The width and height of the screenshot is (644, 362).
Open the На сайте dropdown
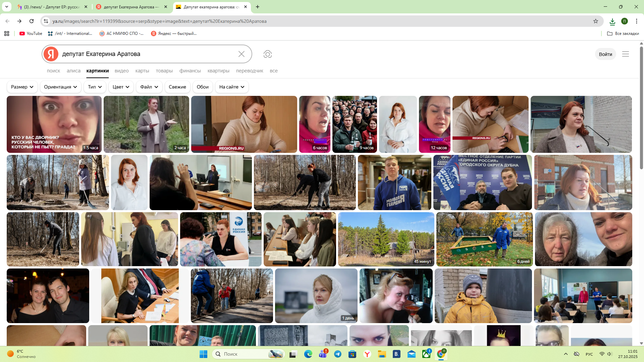coord(231,87)
